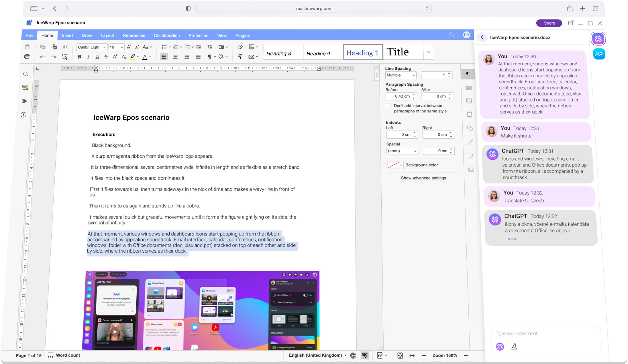Enable don't add interval between paragraphs

tap(388, 105)
